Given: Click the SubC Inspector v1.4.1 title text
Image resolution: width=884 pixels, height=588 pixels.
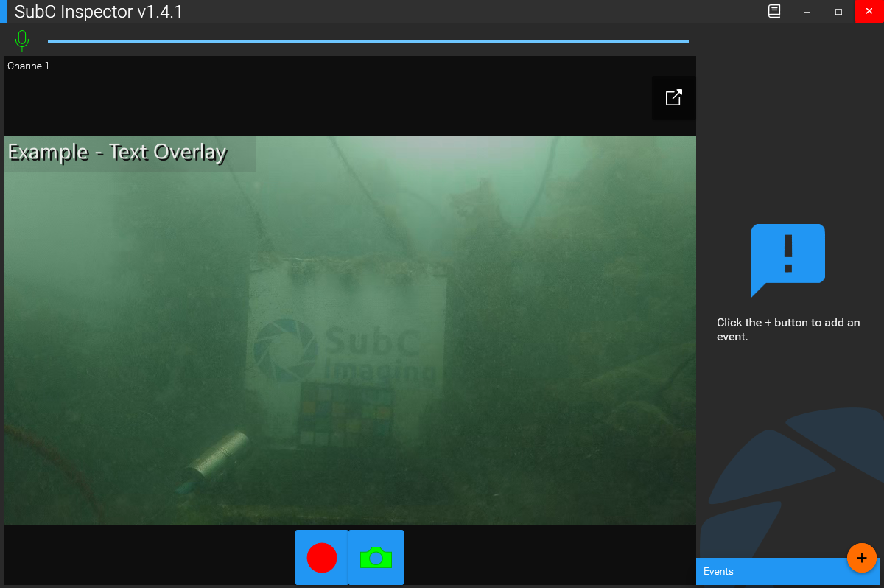Looking at the screenshot, I should 99,12.
